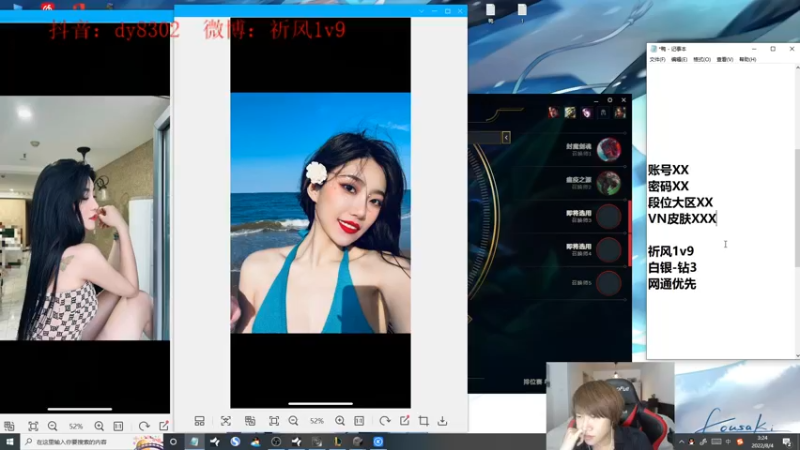
Task: Open Sogou browser icon on taskbar
Action: [235, 442]
